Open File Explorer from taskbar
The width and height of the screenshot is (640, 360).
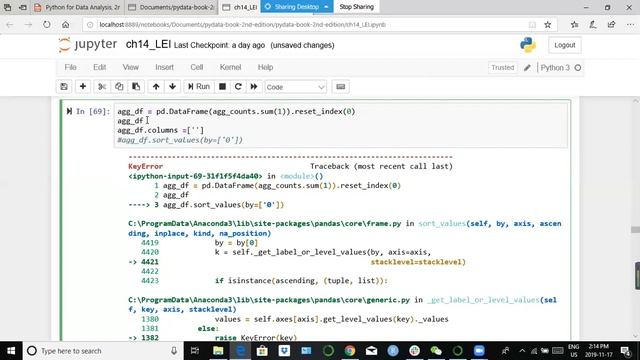[x=218, y=351]
